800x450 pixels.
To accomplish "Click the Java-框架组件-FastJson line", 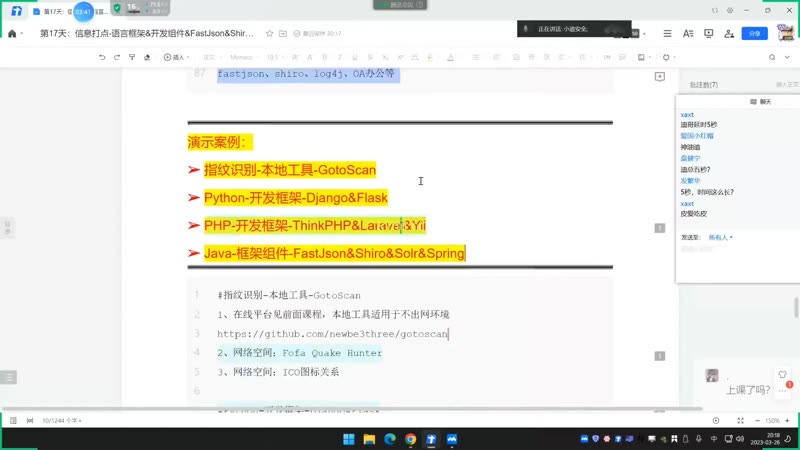I will [x=334, y=253].
